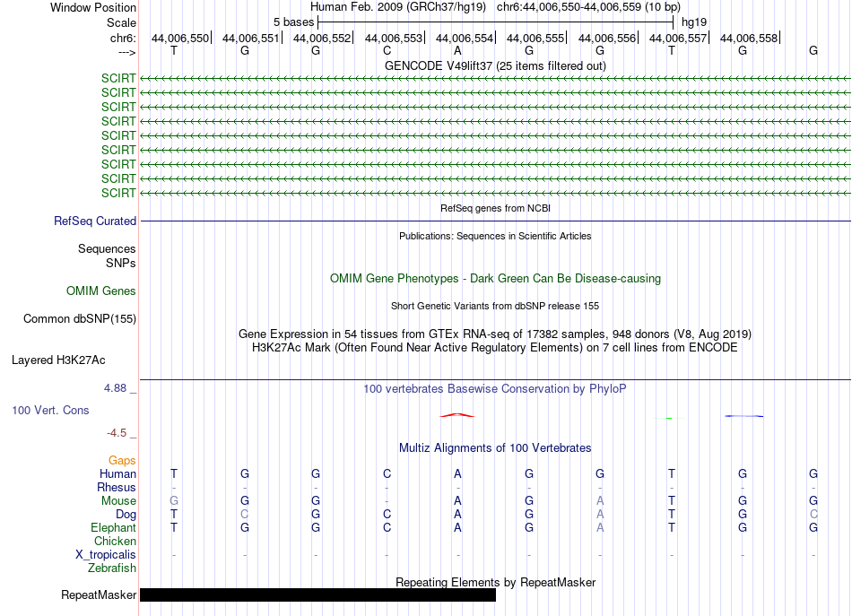This screenshot has width=852, height=616.
Task: Click the Chicken species label
Action: 115,541
